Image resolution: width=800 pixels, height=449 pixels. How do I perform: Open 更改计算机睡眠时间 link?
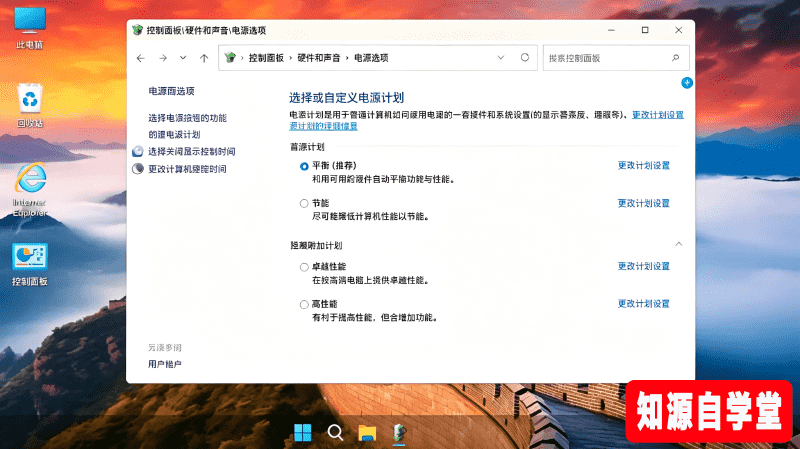(187, 169)
